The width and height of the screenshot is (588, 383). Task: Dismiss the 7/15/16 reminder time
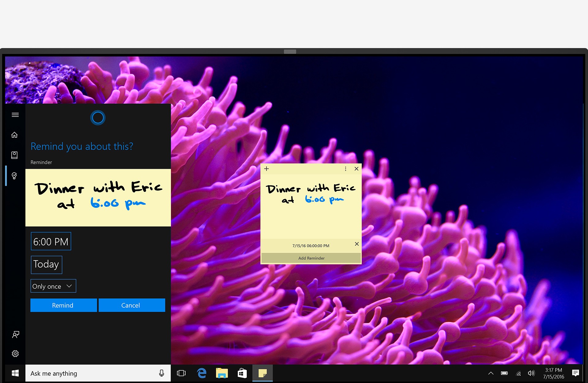357,244
